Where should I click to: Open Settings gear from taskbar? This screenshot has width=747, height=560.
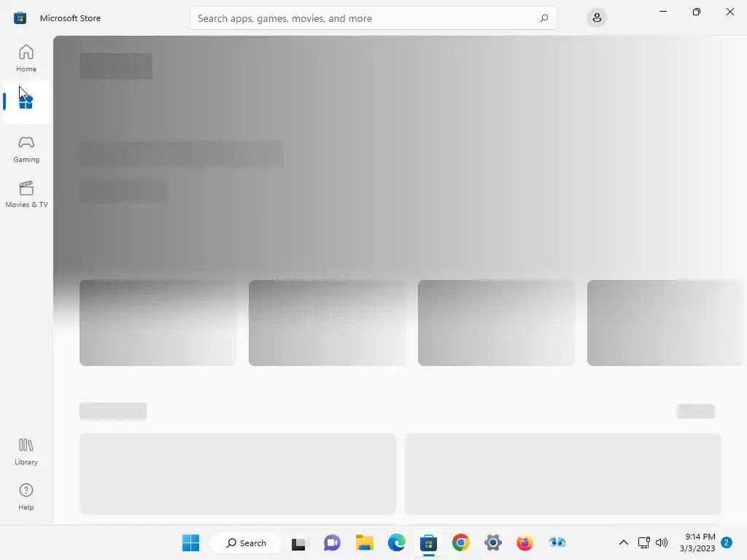493,542
